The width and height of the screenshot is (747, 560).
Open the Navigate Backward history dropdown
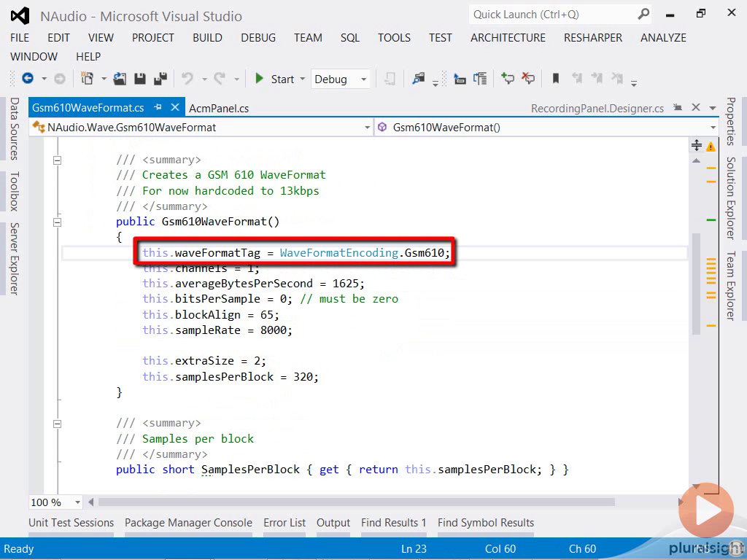point(44,79)
